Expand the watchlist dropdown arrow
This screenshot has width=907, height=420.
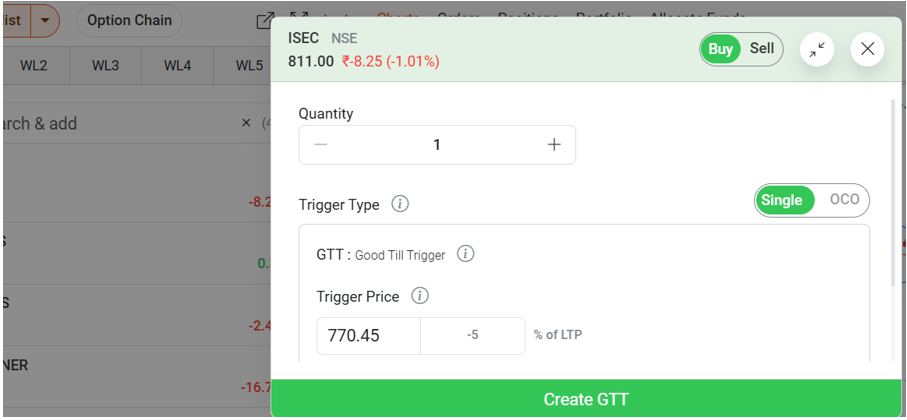click(x=45, y=20)
